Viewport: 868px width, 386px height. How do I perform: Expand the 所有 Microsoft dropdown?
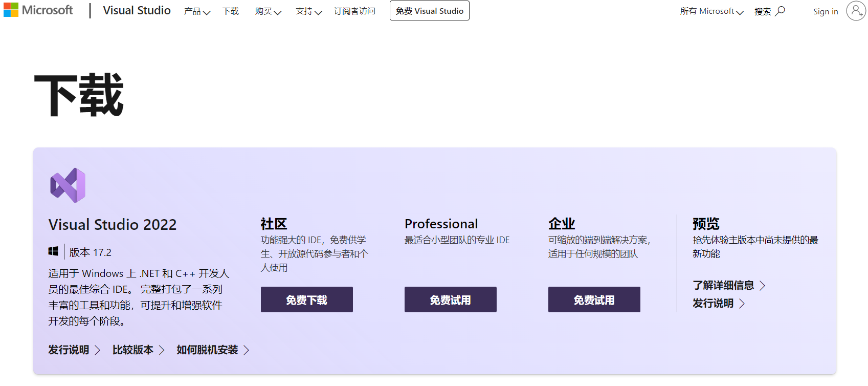pyautogui.click(x=711, y=11)
